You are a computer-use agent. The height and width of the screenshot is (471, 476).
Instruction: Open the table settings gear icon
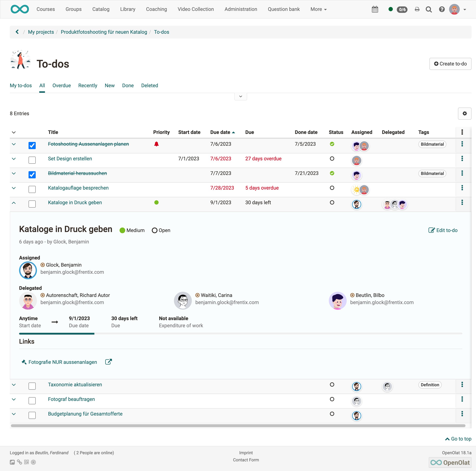[x=465, y=114]
